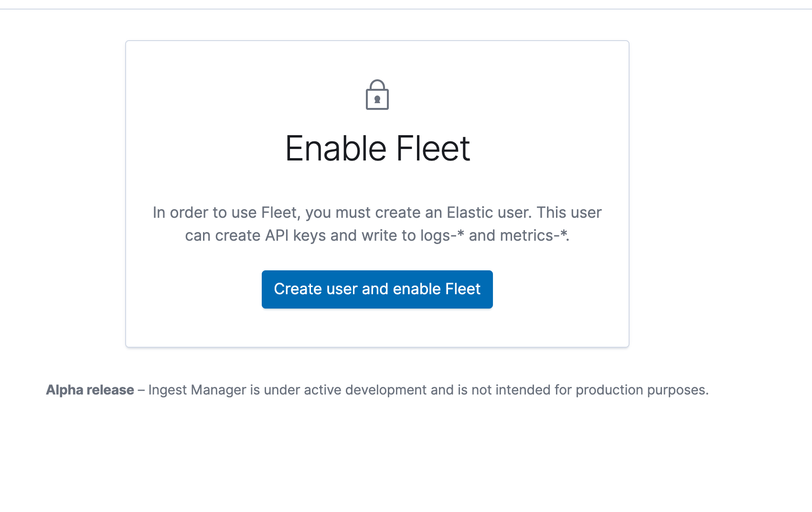Click the Create user and enable Fleet button

377,289
